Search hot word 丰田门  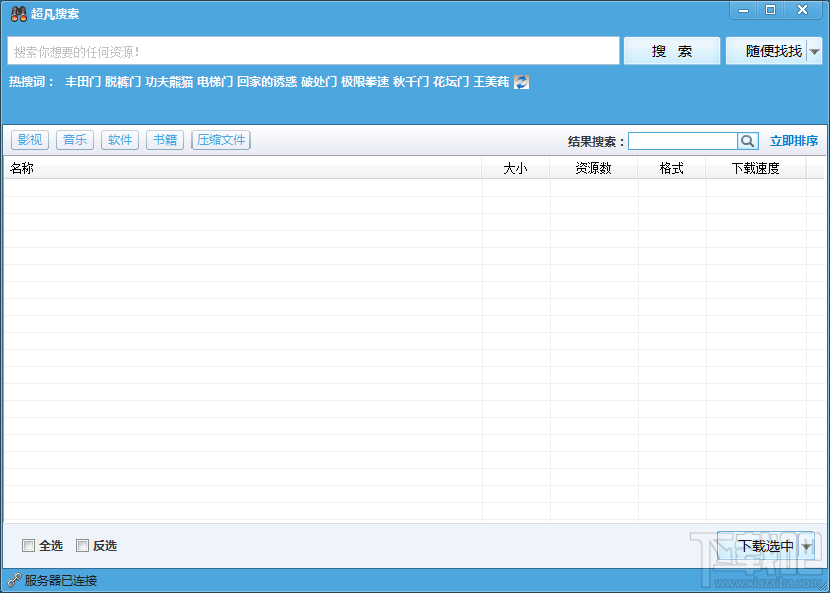(x=83, y=82)
